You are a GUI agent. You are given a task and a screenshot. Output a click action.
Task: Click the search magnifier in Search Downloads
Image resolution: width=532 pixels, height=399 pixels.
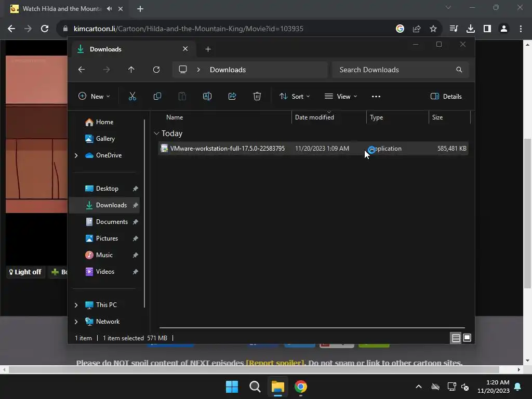(x=459, y=70)
